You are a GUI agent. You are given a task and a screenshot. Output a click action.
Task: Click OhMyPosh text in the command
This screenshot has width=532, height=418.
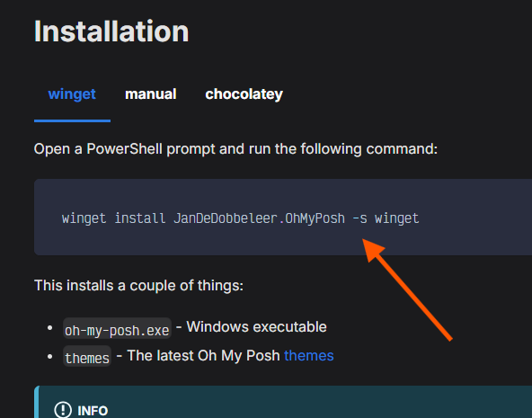(x=315, y=218)
